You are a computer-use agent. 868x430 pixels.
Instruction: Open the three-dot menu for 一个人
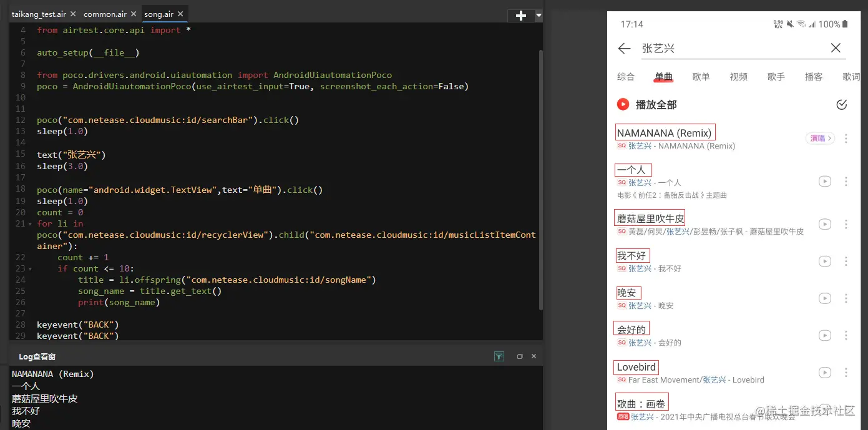point(846,182)
